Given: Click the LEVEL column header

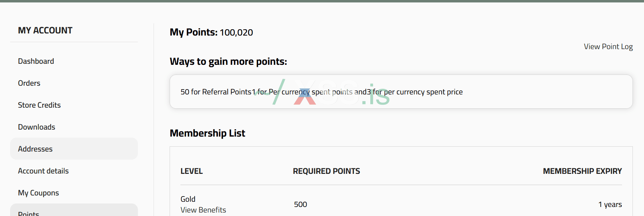Looking at the screenshot, I should click(192, 171).
